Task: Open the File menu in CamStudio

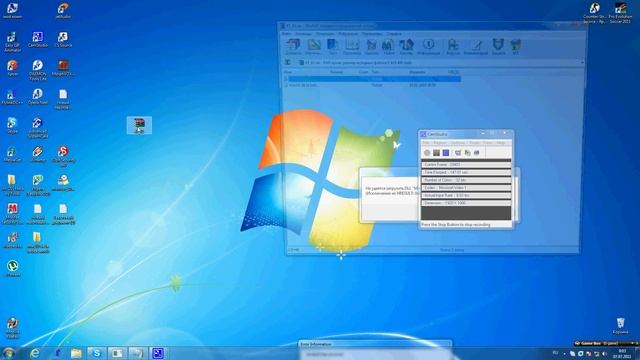Action: tap(426, 143)
